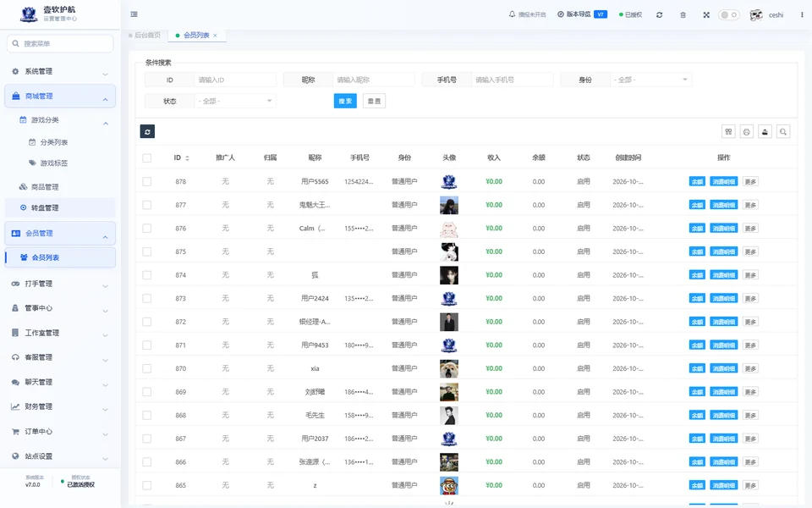
Task: Click the 壹软护航 logo
Action: click(x=29, y=14)
